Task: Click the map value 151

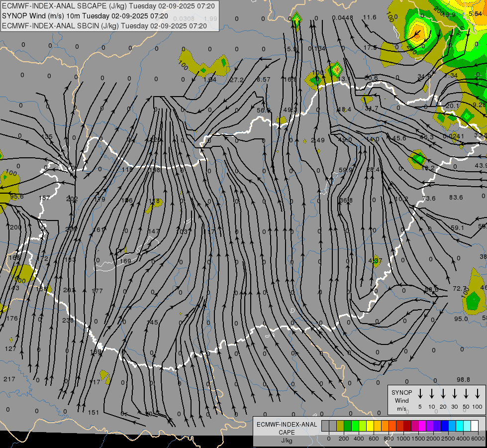Action: pos(93,413)
